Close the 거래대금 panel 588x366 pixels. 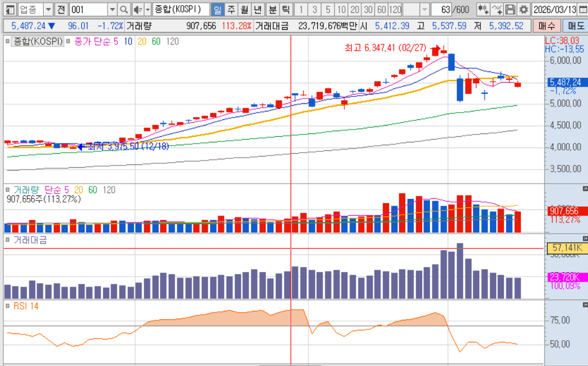pyautogui.click(x=585, y=239)
